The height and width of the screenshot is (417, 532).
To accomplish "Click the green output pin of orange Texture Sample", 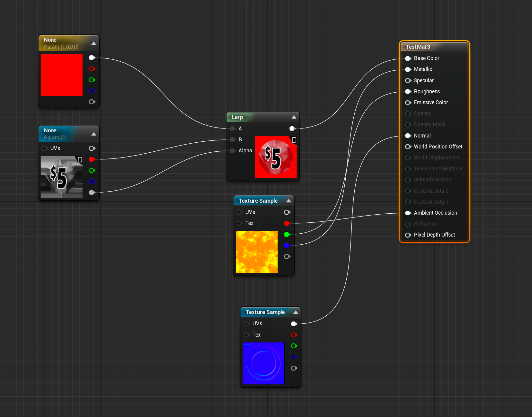I will [287, 235].
